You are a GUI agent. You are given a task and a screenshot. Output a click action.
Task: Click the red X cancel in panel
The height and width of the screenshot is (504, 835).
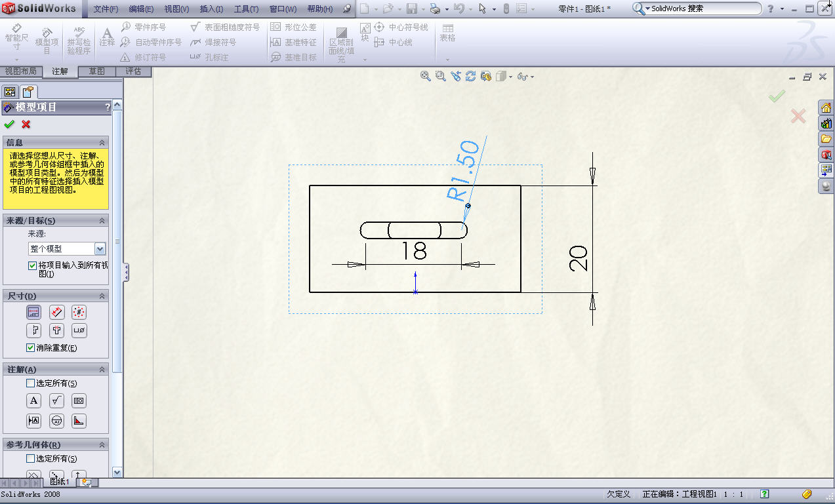26,124
